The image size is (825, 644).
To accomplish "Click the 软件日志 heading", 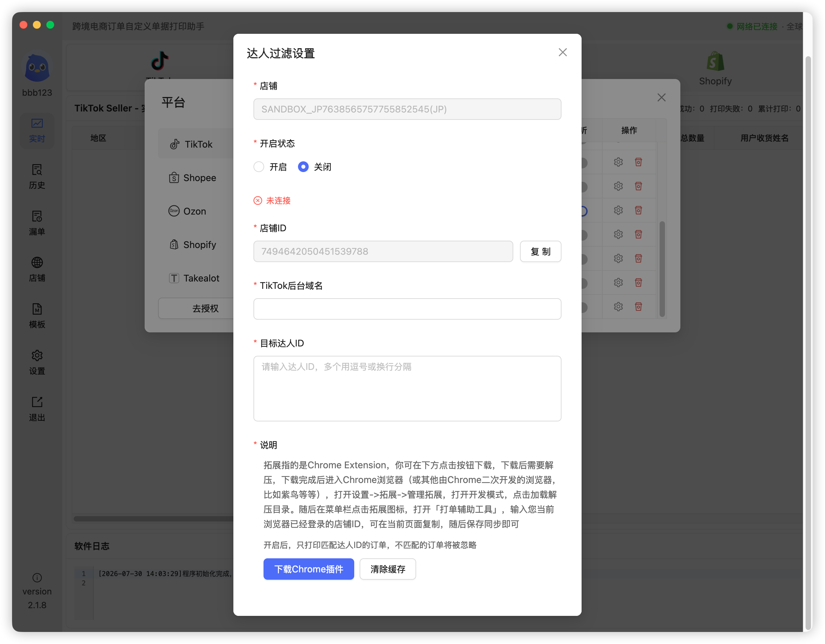I will 91,546.
